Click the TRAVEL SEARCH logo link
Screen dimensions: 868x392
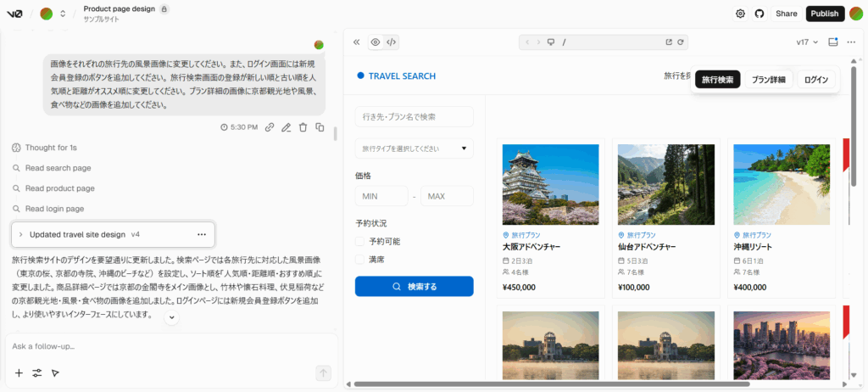click(397, 76)
